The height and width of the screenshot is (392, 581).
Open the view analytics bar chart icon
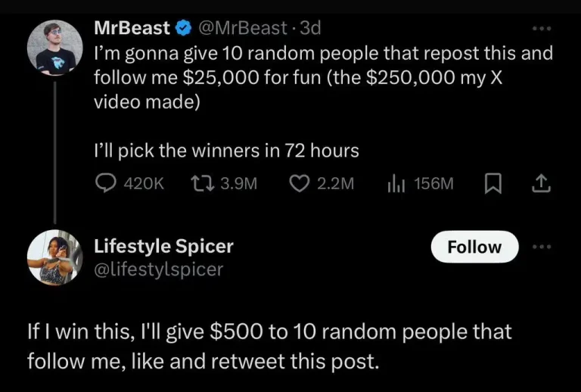[394, 183]
